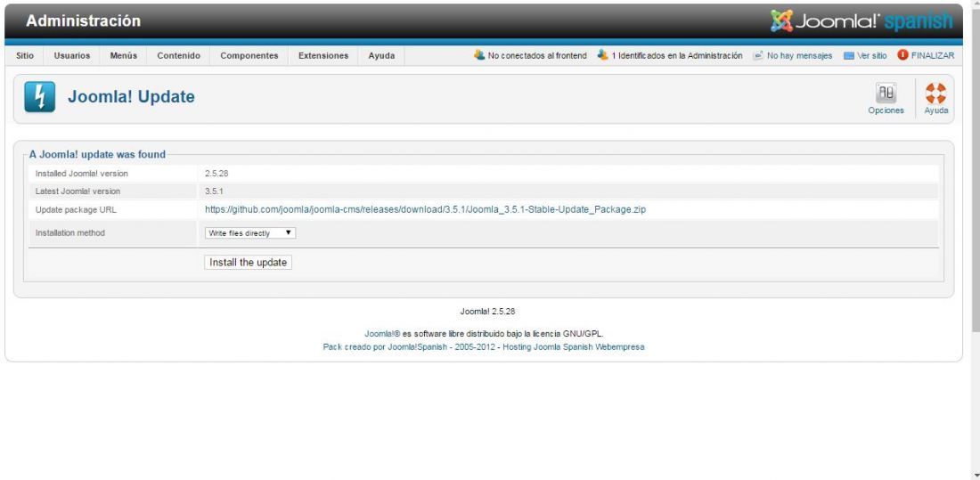Screen dimensions: 980x480
Task: Expand the Installation method dropdown
Action: click(x=250, y=233)
